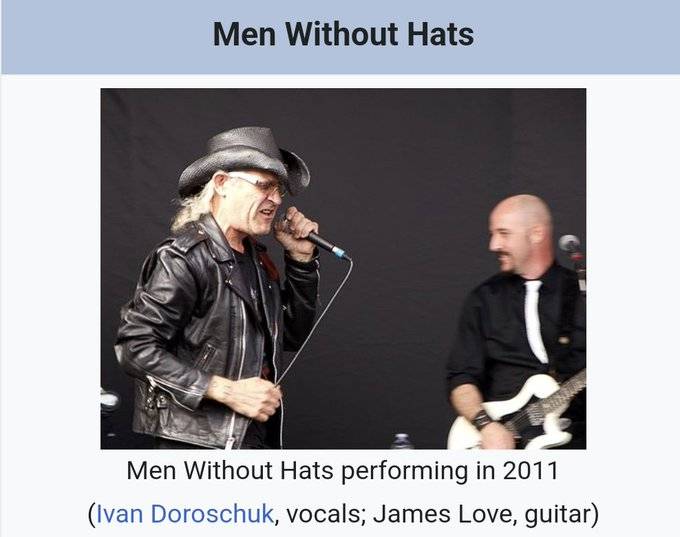680x537 pixels.
Task: Open the Ivan Doroschuk link
Action: (x=184, y=514)
